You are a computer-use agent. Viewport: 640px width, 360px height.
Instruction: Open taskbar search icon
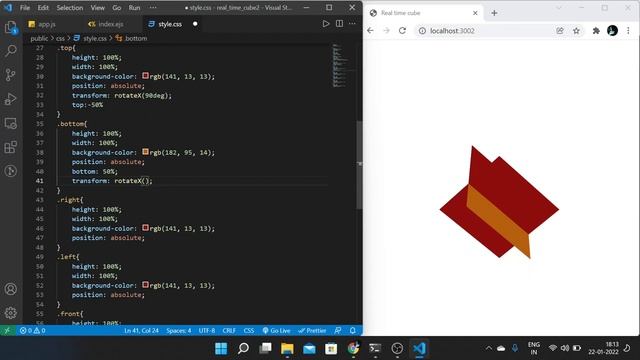point(243,349)
